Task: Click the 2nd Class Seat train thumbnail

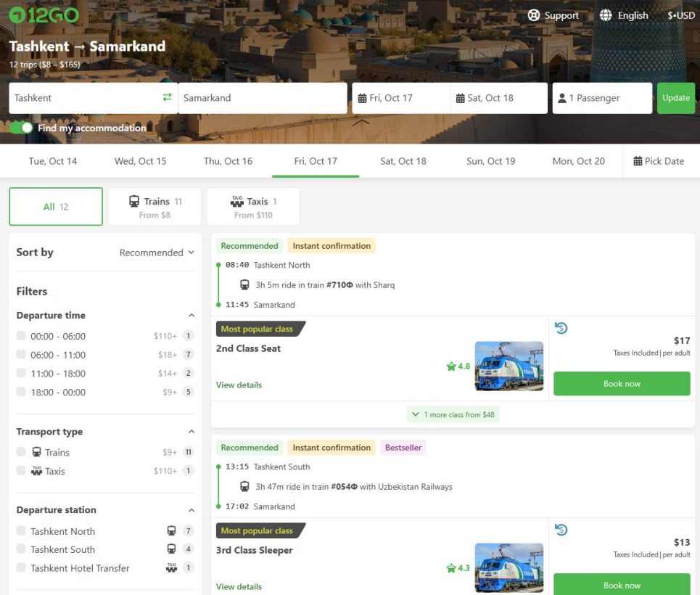Action: tap(508, 366)
